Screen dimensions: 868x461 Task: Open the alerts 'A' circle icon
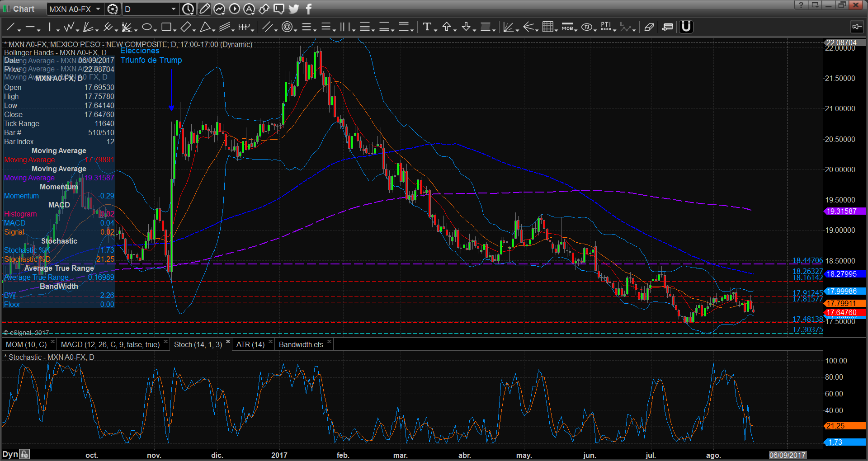(249, 9)
